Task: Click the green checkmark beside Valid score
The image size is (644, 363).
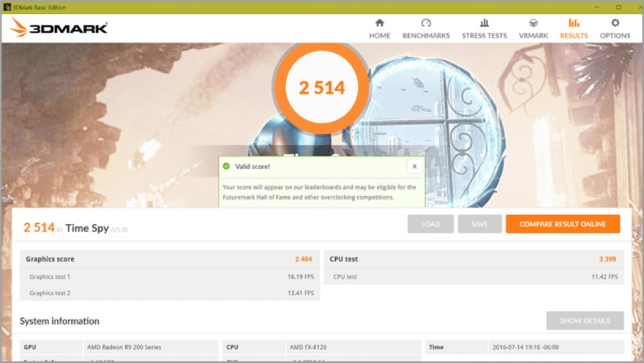Action: point(226,166)
